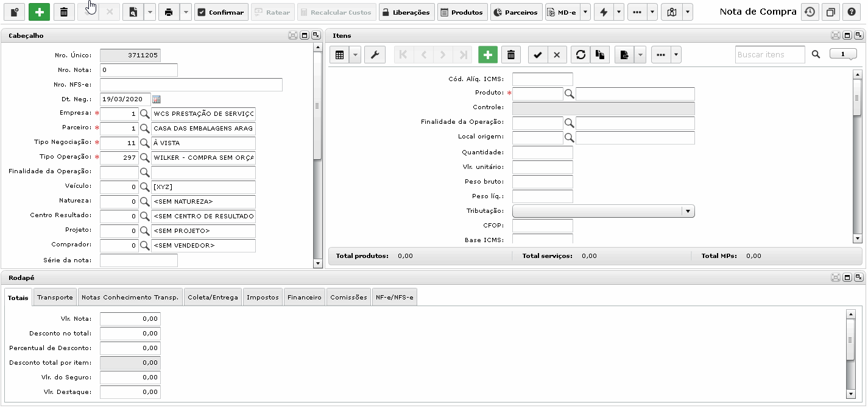The height and width of the screenshot is (408, 868).
Task: Click the print icon in the top toolbar
Action: click(169, 12)
